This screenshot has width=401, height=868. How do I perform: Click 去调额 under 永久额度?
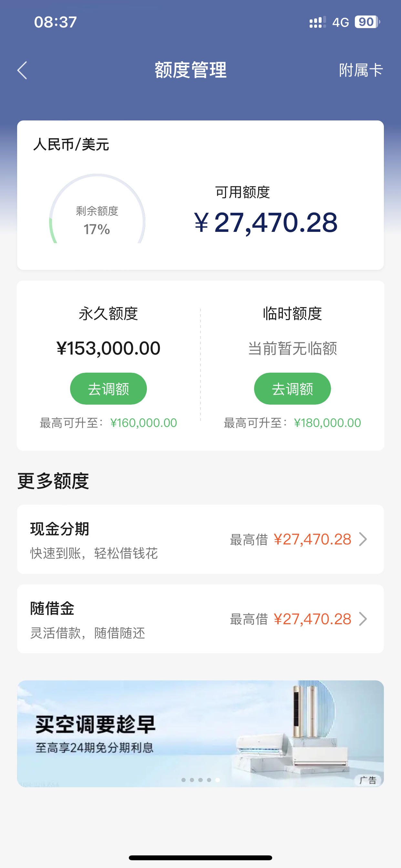[x=108, y=388]
